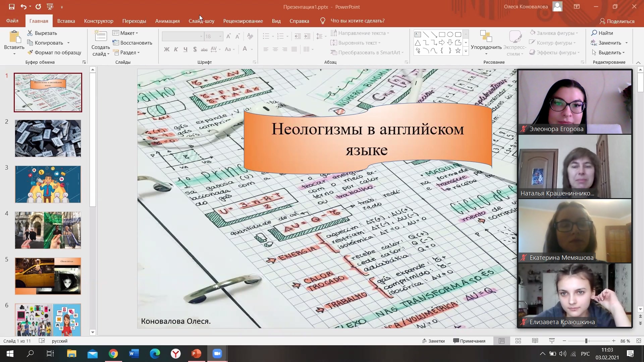Click Arrange (Упорядочить) button

coord(486,42)
